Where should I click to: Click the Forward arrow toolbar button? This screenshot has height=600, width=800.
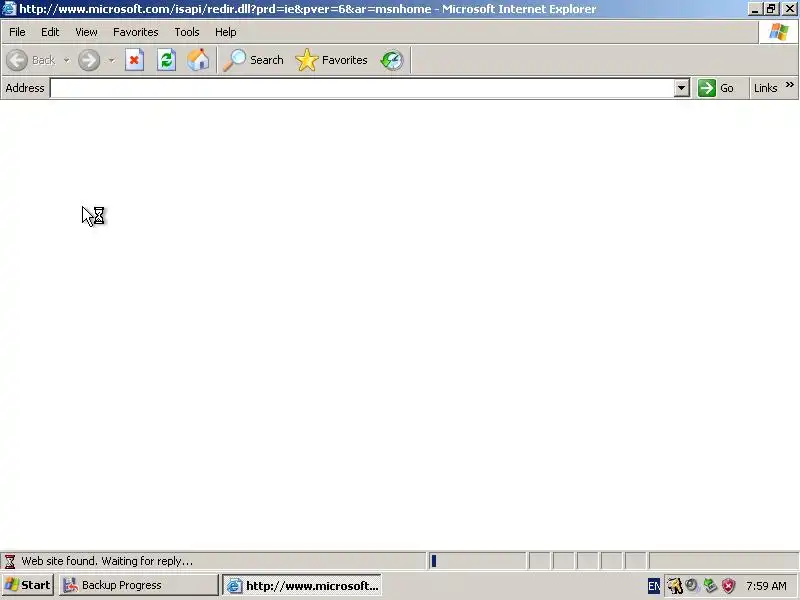(89, 60)
